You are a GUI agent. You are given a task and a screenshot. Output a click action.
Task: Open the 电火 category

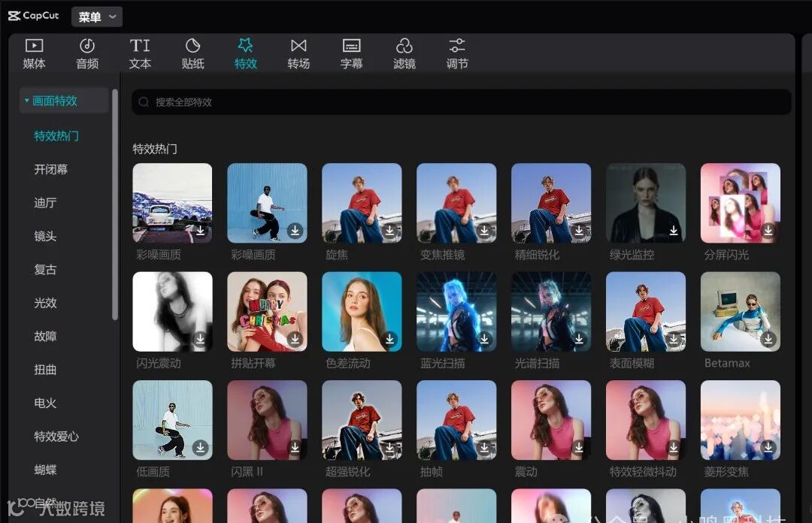45,403
